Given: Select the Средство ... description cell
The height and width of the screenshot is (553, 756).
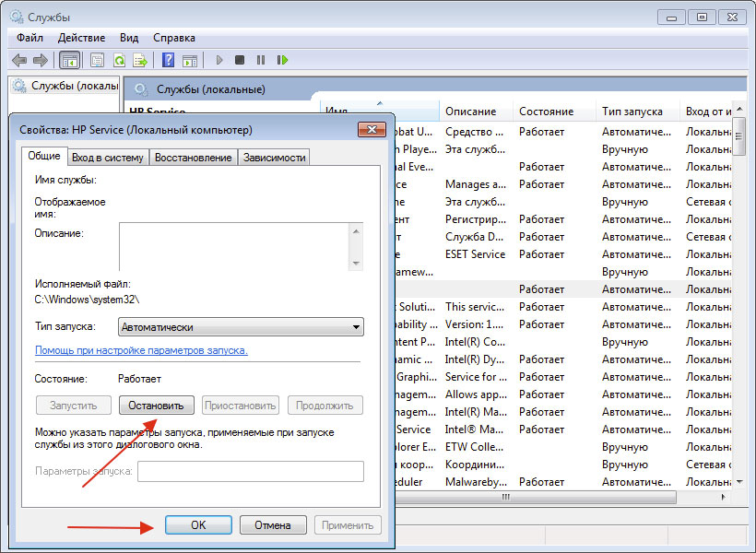Looking at the screenshot, I should (x=475, y=132).
